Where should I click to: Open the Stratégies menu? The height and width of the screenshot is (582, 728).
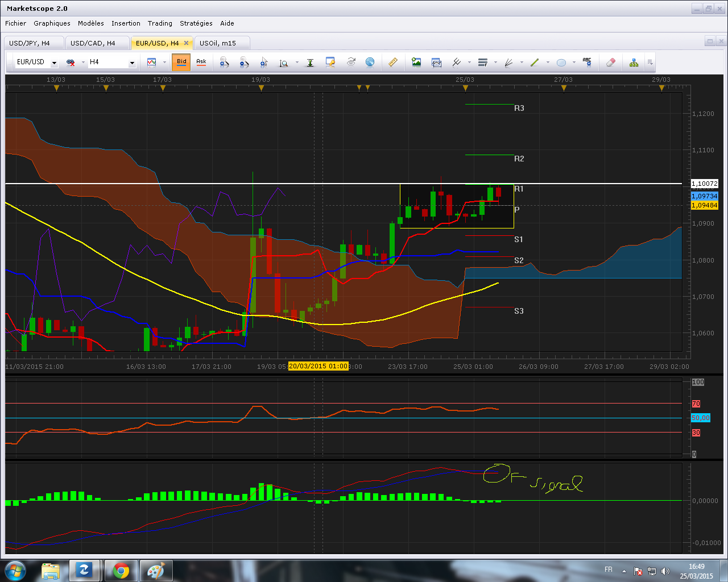[x=196, y=23]
